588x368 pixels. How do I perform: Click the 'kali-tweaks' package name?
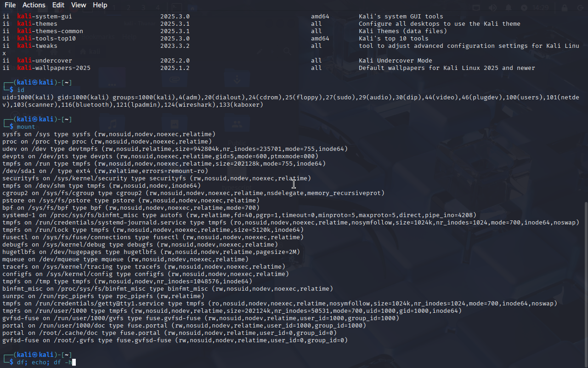pyautogui.click(x=37, y=46)
